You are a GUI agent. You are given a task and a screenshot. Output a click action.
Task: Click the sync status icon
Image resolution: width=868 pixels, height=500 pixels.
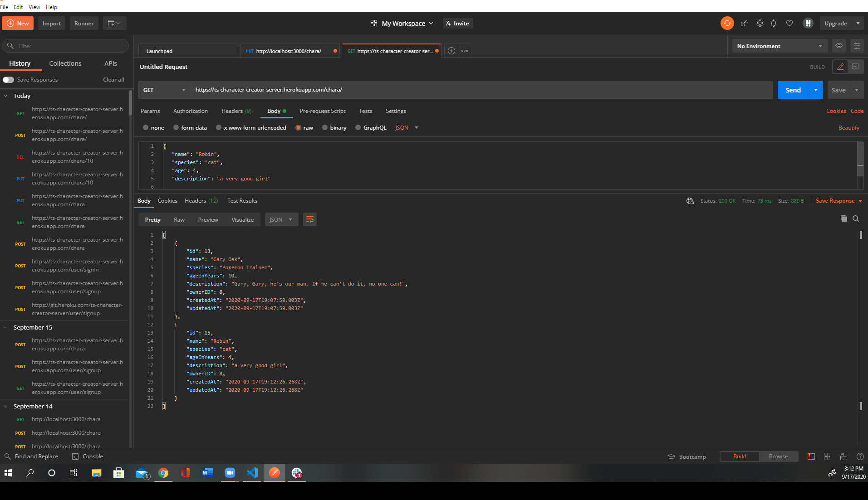pyautogui.click(x=727, y=23)
